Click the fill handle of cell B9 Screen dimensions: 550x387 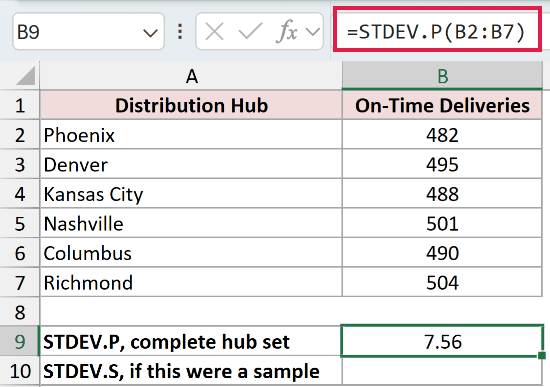click(542, 356)
